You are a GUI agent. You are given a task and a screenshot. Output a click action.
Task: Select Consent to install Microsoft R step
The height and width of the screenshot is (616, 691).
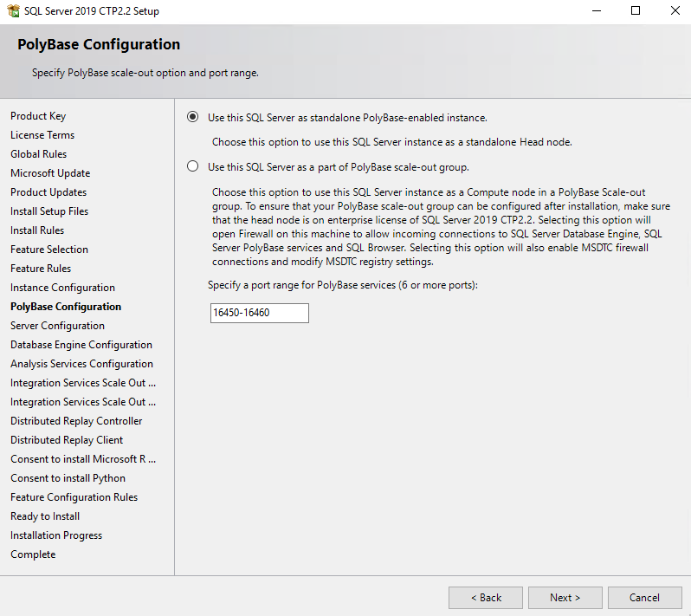coord(83,459)
